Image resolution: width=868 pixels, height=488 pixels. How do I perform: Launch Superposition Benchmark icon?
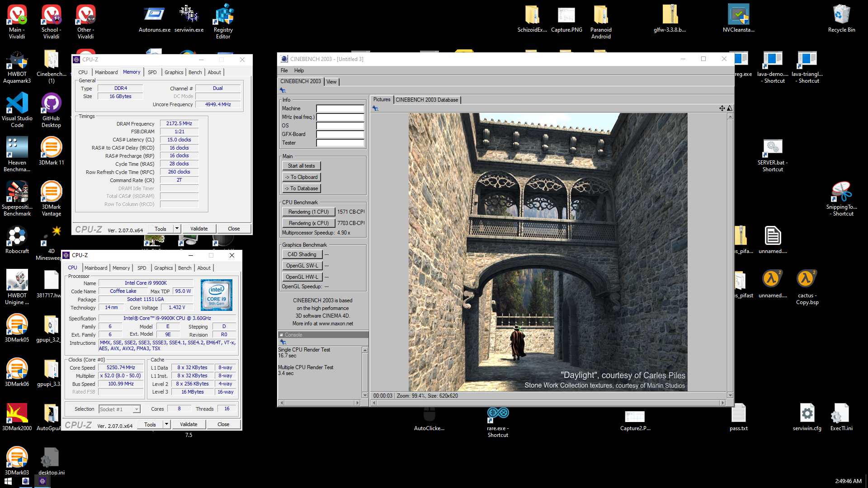pyautogui.click(x=17, y=199)
